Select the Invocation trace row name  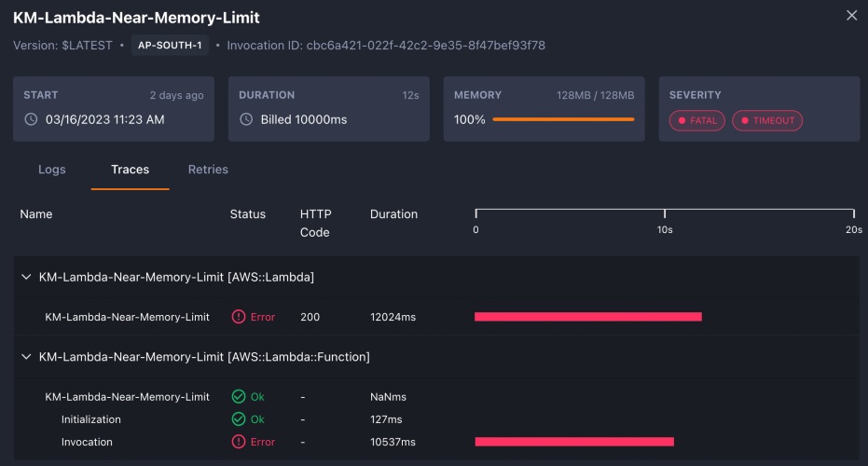pyautogui.click(x=87, y=442)
